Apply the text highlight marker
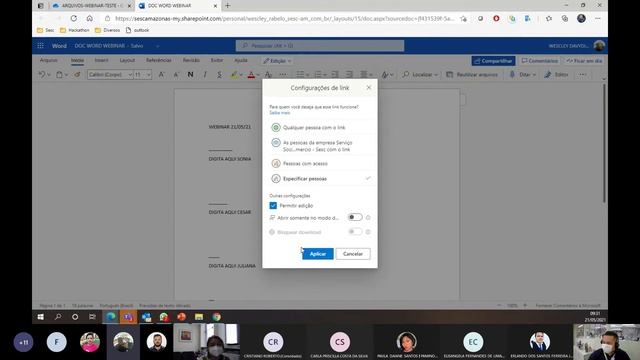This screenshot has width=640, height=360. 234,75
